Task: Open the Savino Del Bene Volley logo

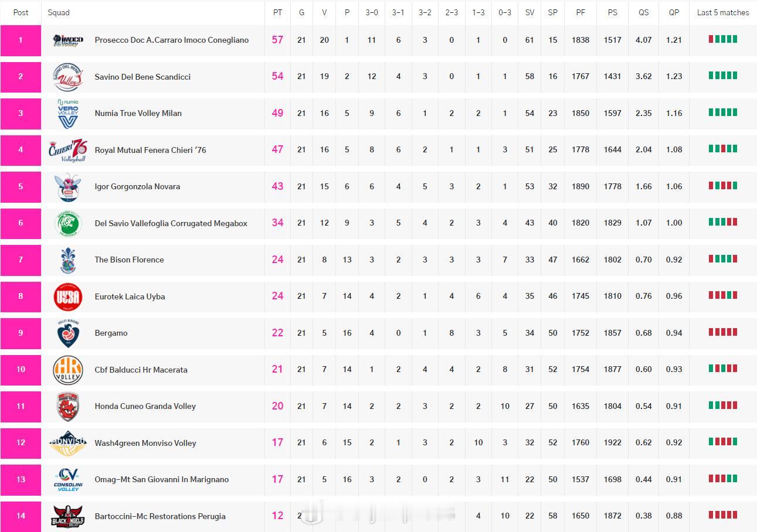Action: tap(68, 77)
